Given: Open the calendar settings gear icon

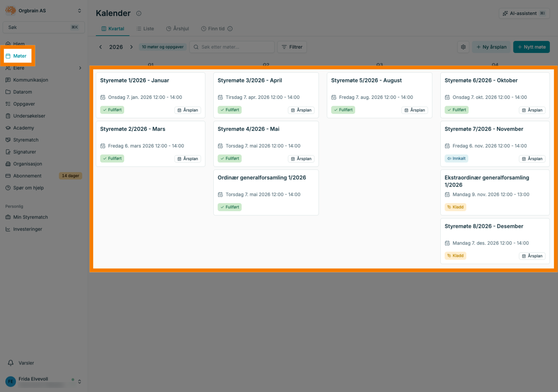Looking at the screenshot, I should click(463, 47).
